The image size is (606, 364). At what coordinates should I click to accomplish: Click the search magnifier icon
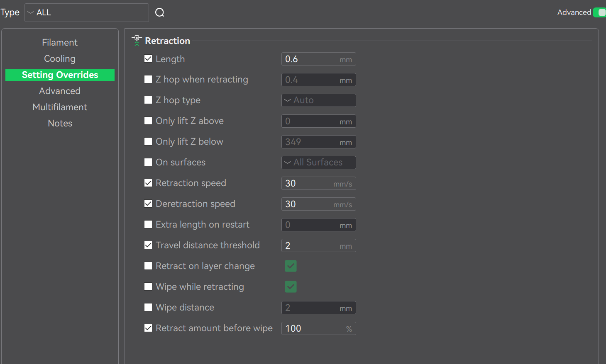(x=160, y=13)
